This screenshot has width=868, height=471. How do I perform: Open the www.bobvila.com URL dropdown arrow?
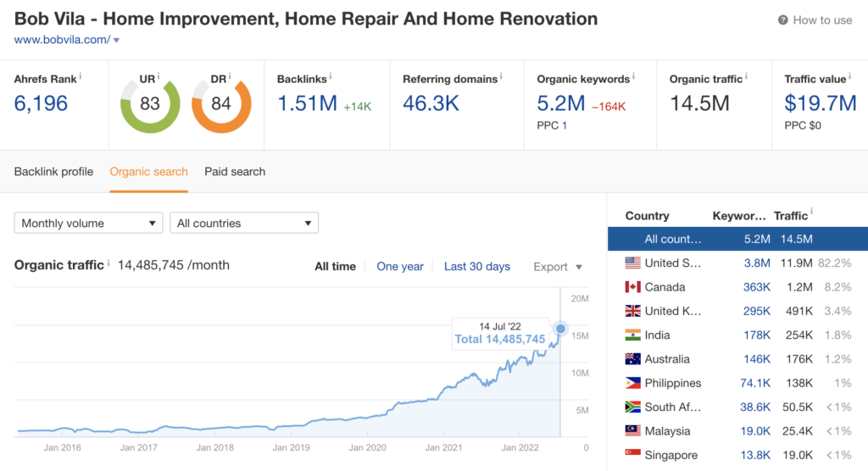coord(116,41)
